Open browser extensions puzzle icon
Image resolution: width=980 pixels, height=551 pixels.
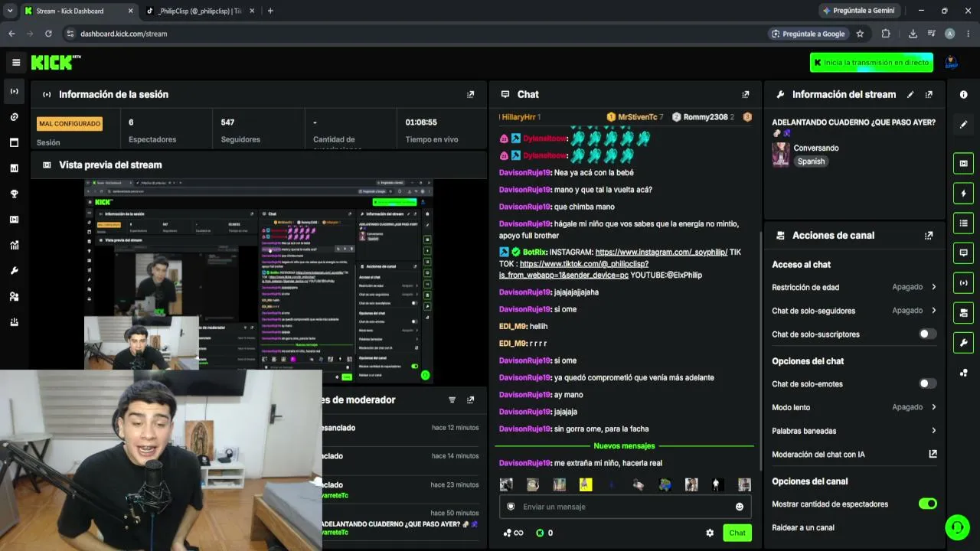pos(886,34)
